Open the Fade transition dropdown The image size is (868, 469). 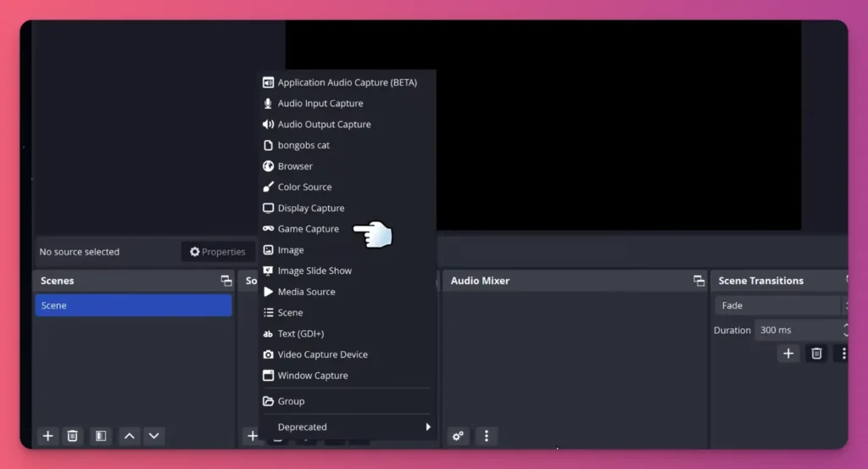pos(781,305)
